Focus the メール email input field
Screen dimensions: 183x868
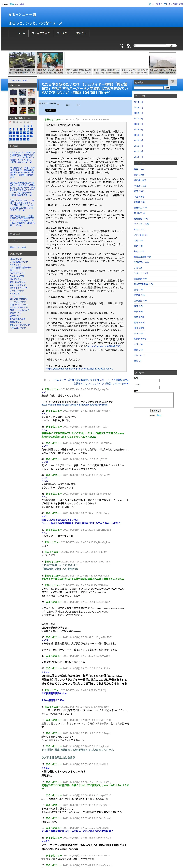coord(146,387)
